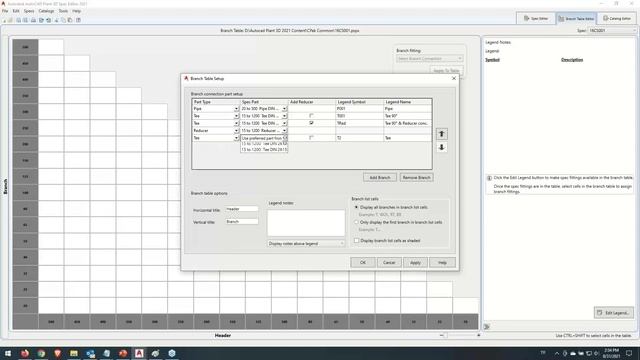Image resolution: width=640 pixels, height=360 pixels.
Task: Open the Tools menu
Action: 63,11
